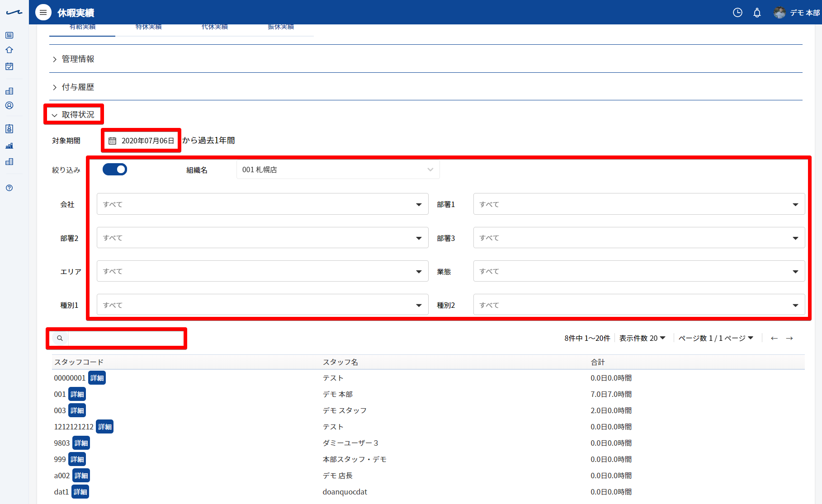822x504 pixels.
Task: Click building icon below the bar chart icon
Action: point(9,161)
